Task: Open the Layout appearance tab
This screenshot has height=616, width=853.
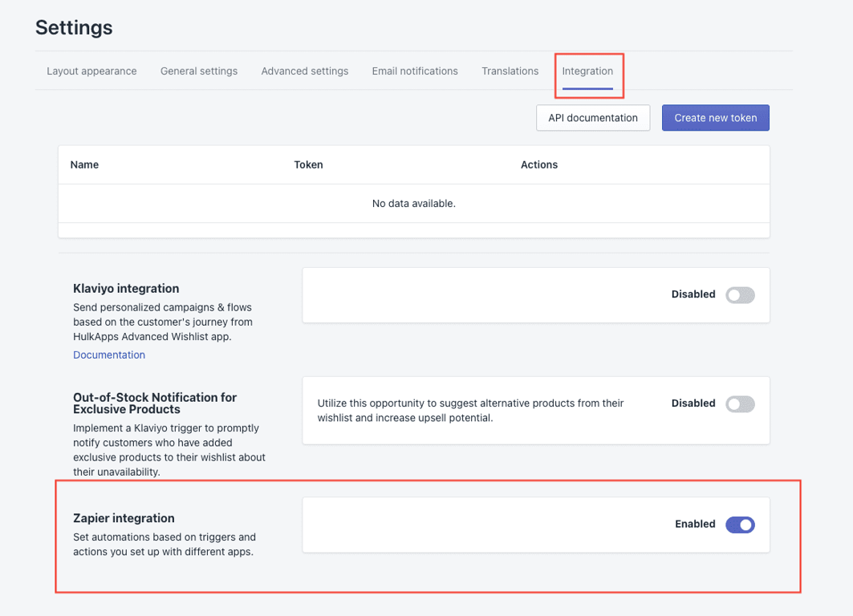Action: pos(91,71)
